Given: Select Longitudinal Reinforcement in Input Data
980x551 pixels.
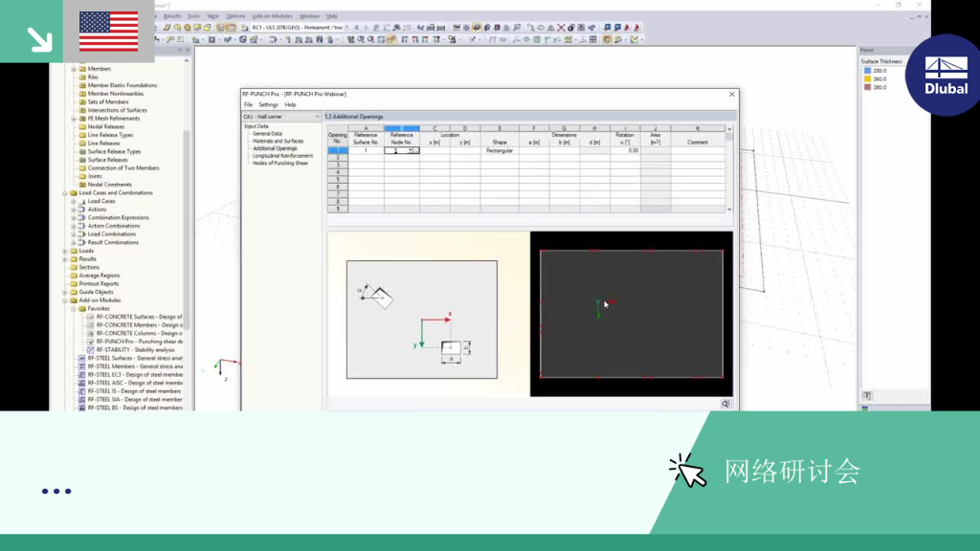Looking at the screenshot, I should pos(282,156).
